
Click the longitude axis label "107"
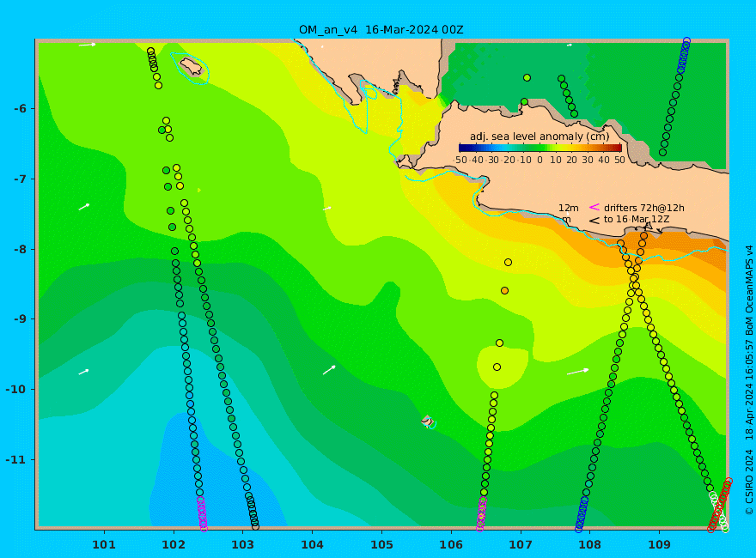pyautogui.click(x=521, y=545)
